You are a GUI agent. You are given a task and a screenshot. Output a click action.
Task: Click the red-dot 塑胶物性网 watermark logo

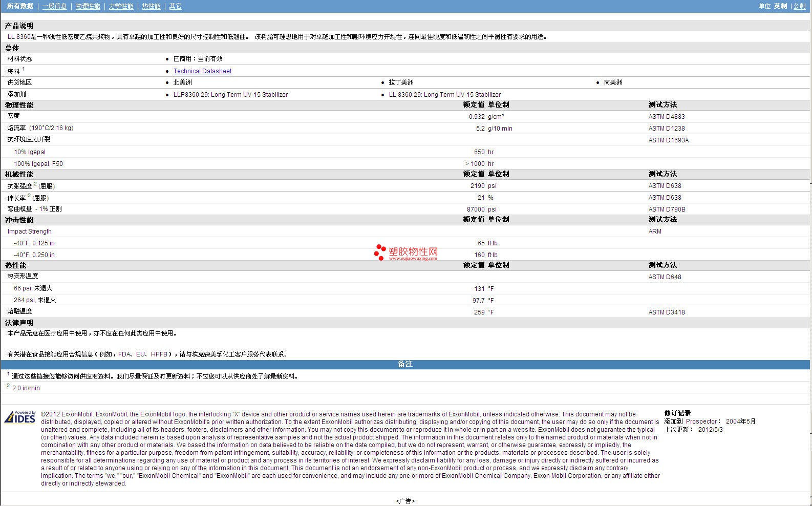point(406,252)
